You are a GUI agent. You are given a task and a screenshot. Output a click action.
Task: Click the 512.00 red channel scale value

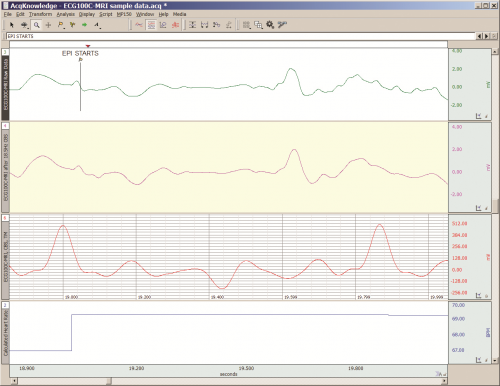click(459, 224)
